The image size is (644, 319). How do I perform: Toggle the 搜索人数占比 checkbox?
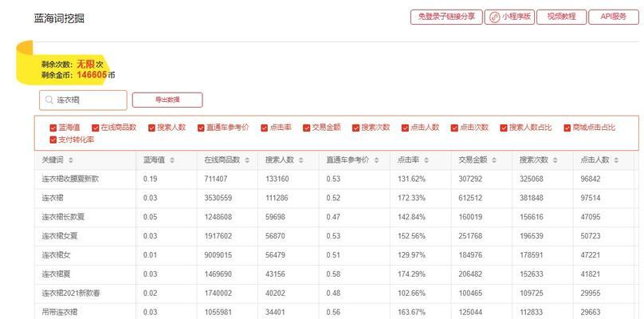[504, 128]
